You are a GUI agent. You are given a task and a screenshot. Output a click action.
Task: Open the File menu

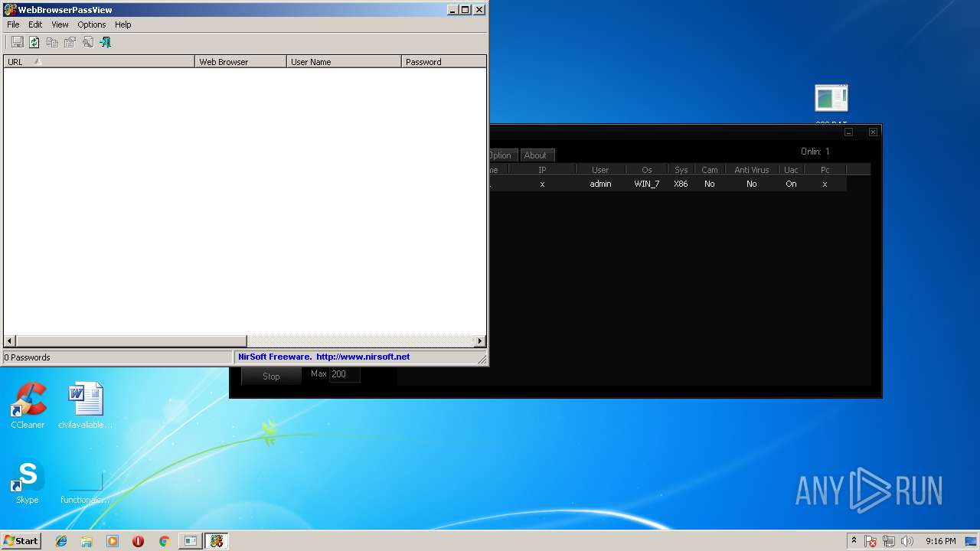13,24
